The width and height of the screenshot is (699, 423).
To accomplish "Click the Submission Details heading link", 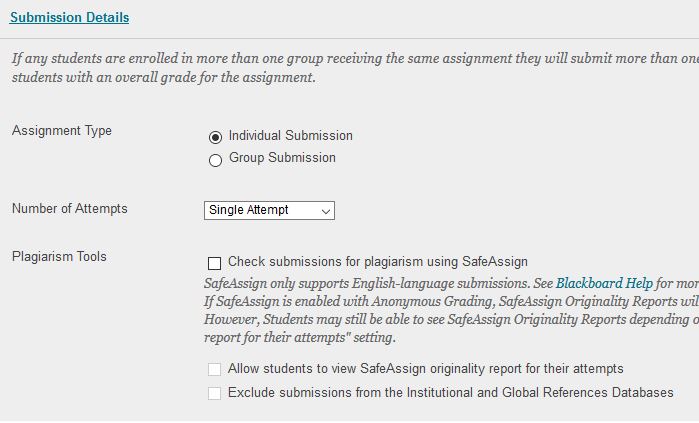I will click(69, 18).
